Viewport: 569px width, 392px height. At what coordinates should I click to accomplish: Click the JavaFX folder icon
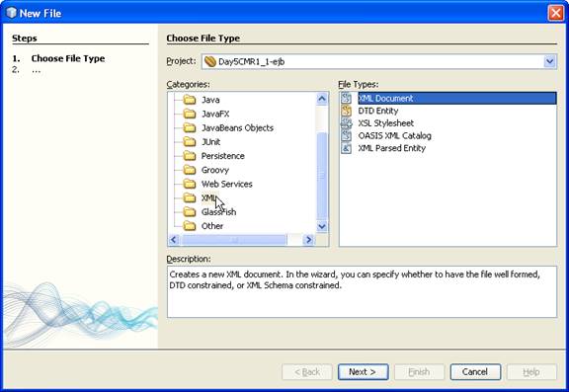coord(190,114)
